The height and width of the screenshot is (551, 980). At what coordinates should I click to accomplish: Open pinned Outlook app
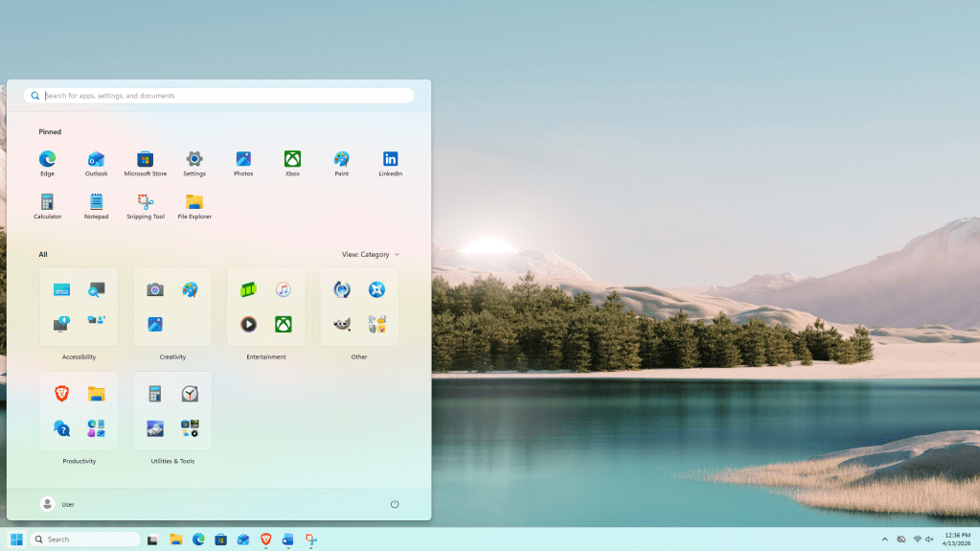click(96, 164)
